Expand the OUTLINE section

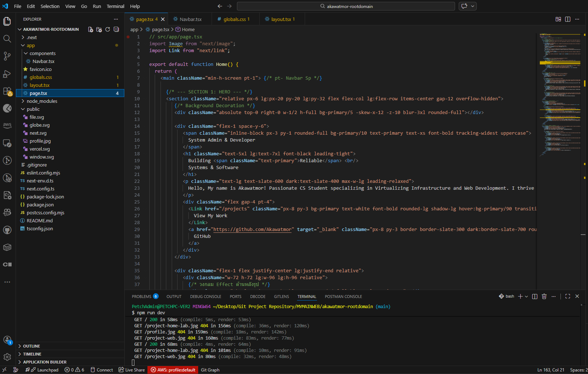[32, 346]
